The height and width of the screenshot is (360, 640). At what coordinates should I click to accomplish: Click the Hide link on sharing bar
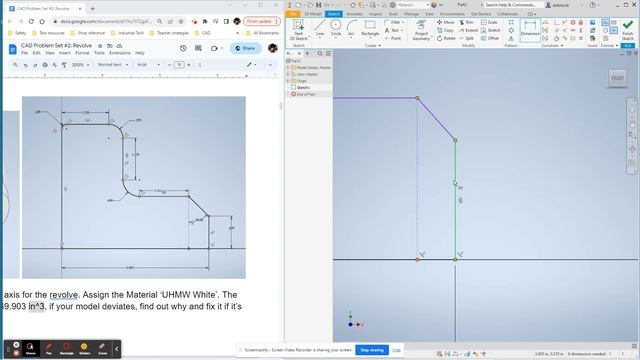click(x=396, y=350)
